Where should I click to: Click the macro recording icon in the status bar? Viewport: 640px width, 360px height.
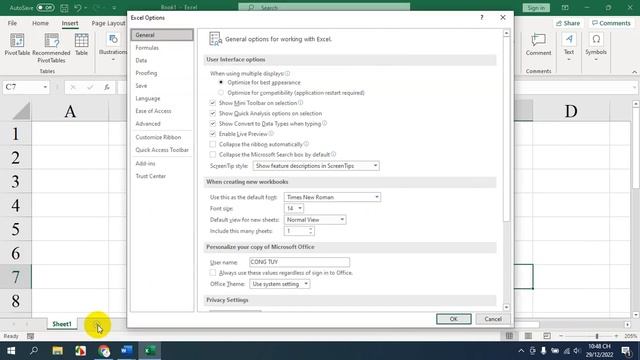click(x=30, y=336)
